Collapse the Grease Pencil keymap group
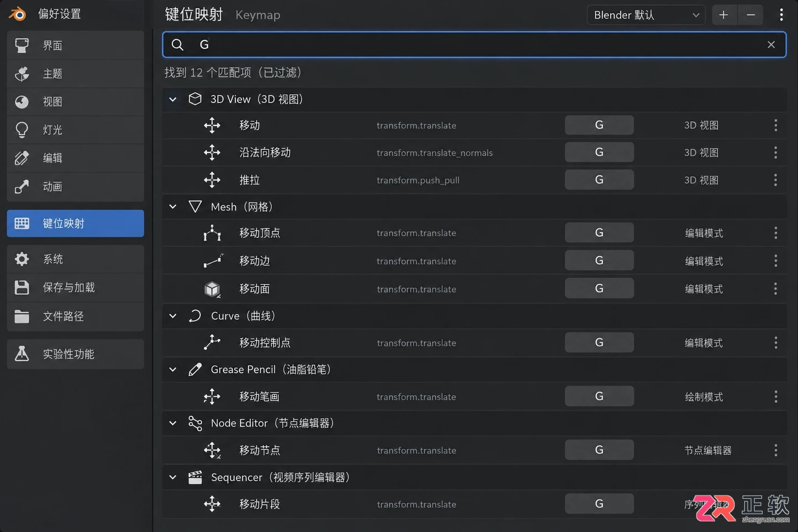The width and height of the screenshot is (798, 532). point(173,370)
